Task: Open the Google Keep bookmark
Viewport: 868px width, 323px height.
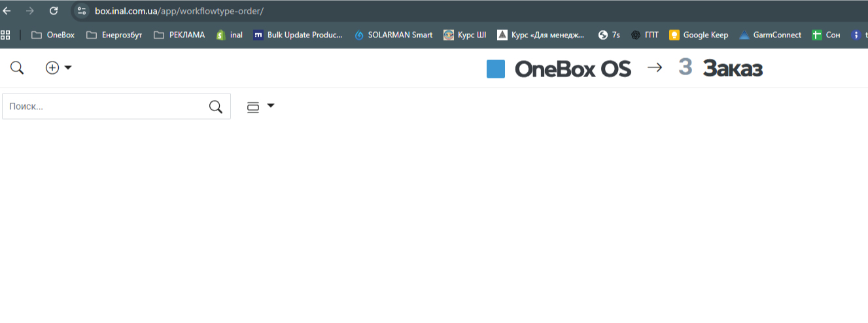Action: (x=699, y=35)
